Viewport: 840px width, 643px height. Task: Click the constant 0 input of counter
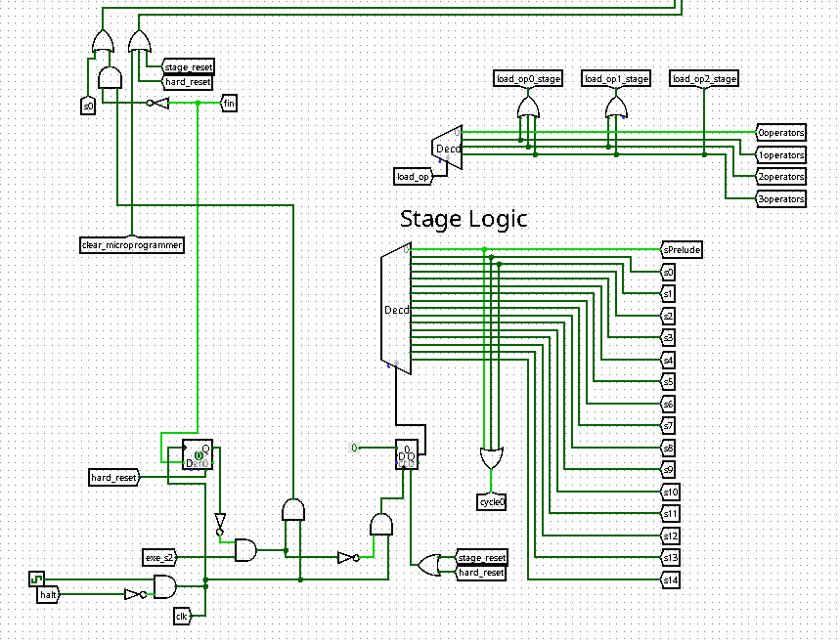(357, 448)
